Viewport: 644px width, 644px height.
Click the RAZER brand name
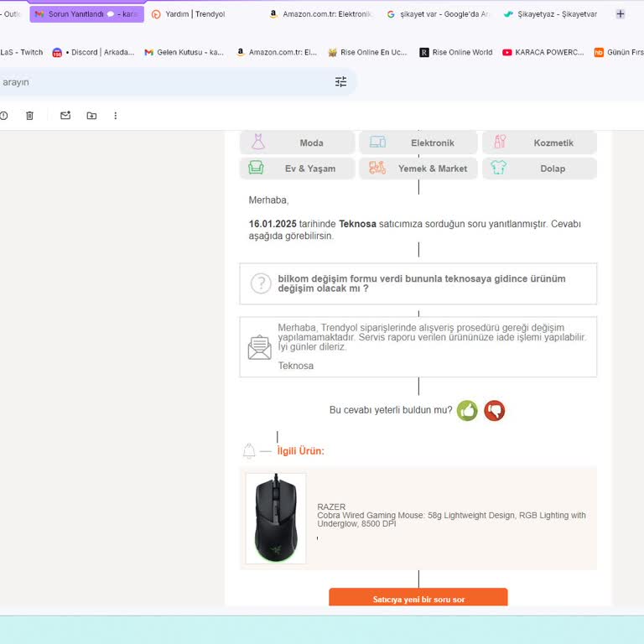(x=331, y=506)
